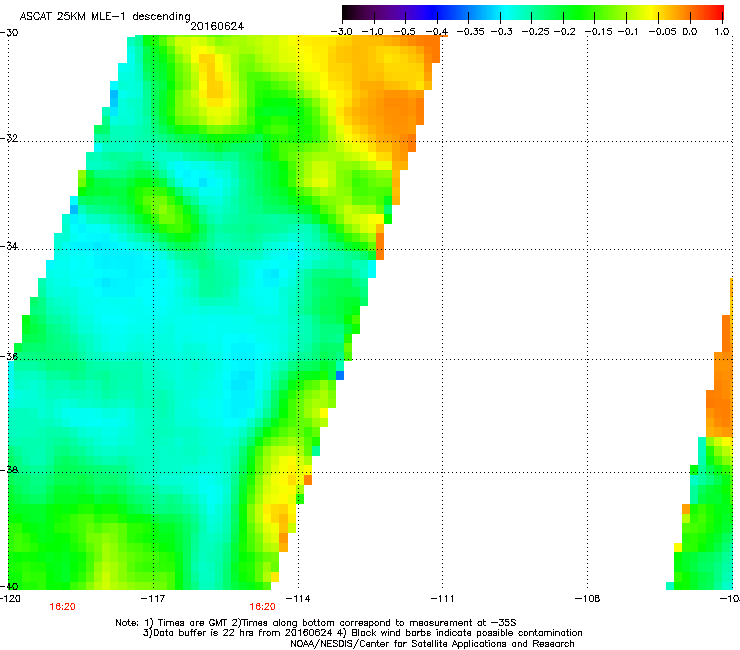Click the red 16:20 time near -114
This screenshot has height=650, width=740.
[x=262, y=607]
